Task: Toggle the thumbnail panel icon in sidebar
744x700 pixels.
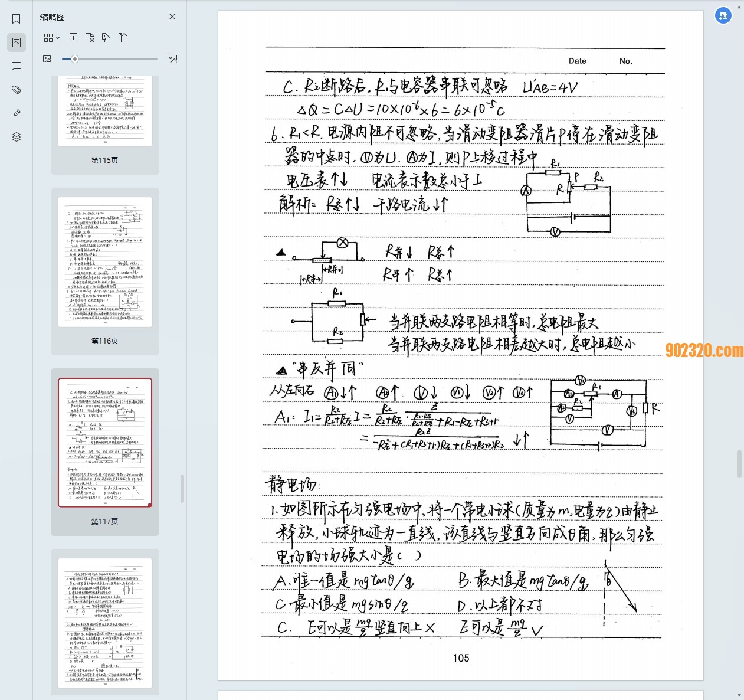Action: tap(17, 42)
